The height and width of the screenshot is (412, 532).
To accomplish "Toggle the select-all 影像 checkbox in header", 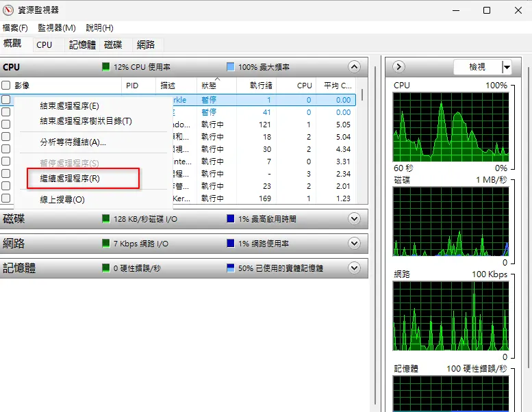I will tap(5, 85).
